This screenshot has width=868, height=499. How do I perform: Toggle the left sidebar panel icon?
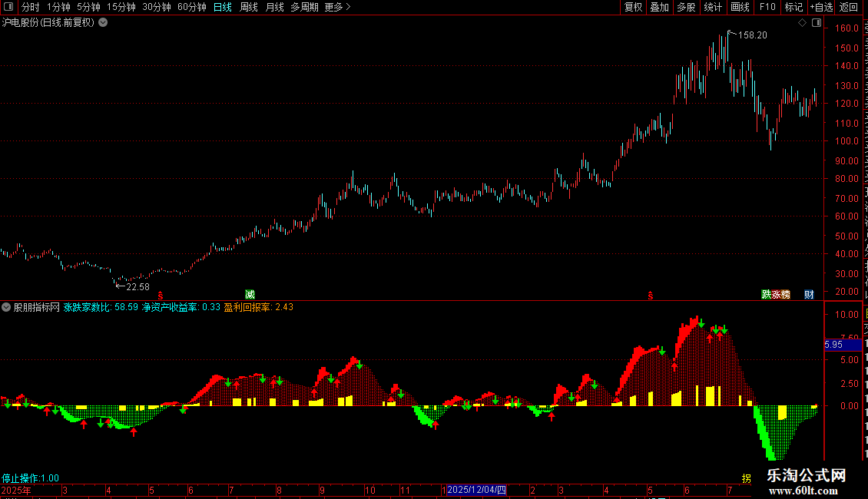pyautogui.click(x=8, y=7)
